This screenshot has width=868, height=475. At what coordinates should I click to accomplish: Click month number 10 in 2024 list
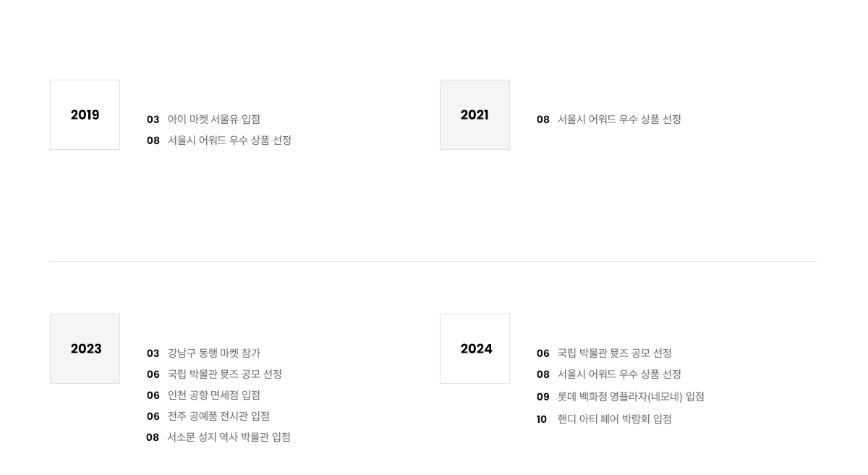(542, 419)
